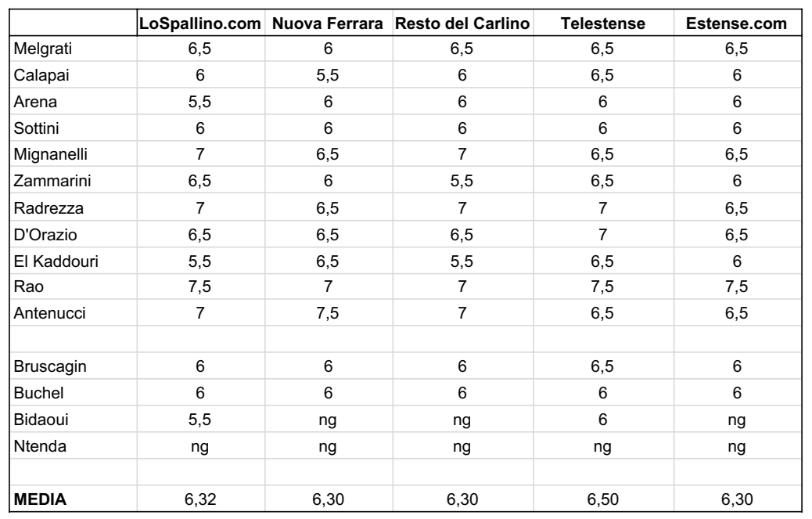This screenshot has height=519, width=812.
Task: Select the El Kaddouri row label
Action: pos(73,261)
